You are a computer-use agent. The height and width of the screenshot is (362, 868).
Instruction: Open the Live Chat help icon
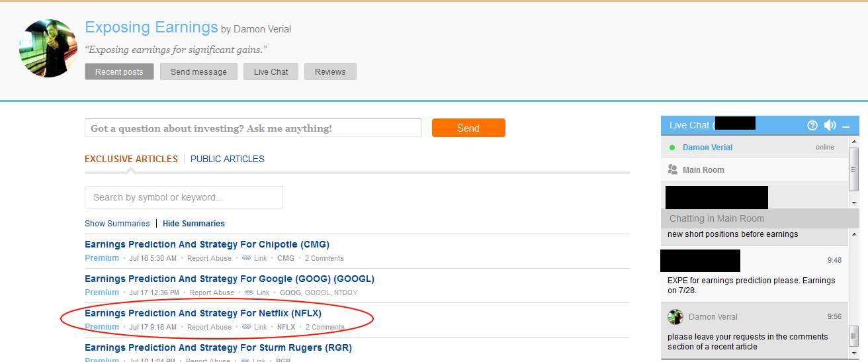812,125
